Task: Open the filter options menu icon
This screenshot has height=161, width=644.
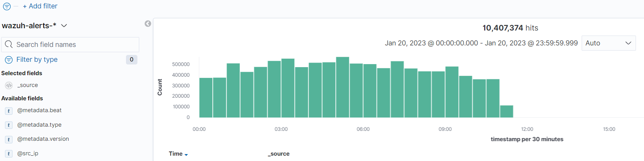Action: pyautogui.click(x=7, y=6)
